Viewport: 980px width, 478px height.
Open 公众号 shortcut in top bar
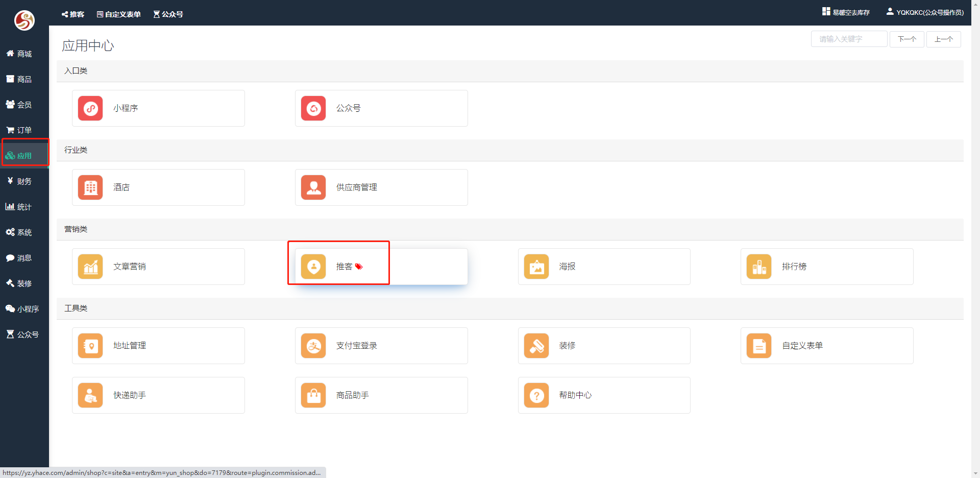point(168,14)
